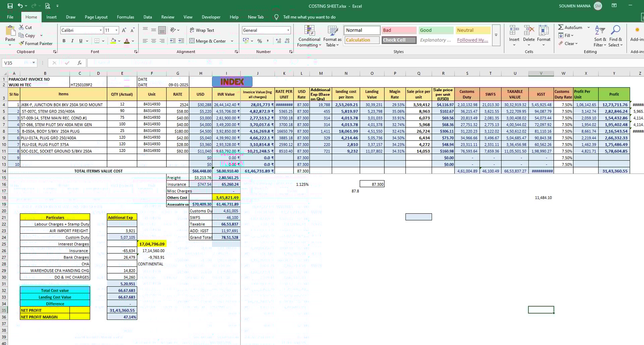Image resolution: width=644 pixels, height=345 pixels.
Task: Expand the font size dropdown
Action: point(116,30)
